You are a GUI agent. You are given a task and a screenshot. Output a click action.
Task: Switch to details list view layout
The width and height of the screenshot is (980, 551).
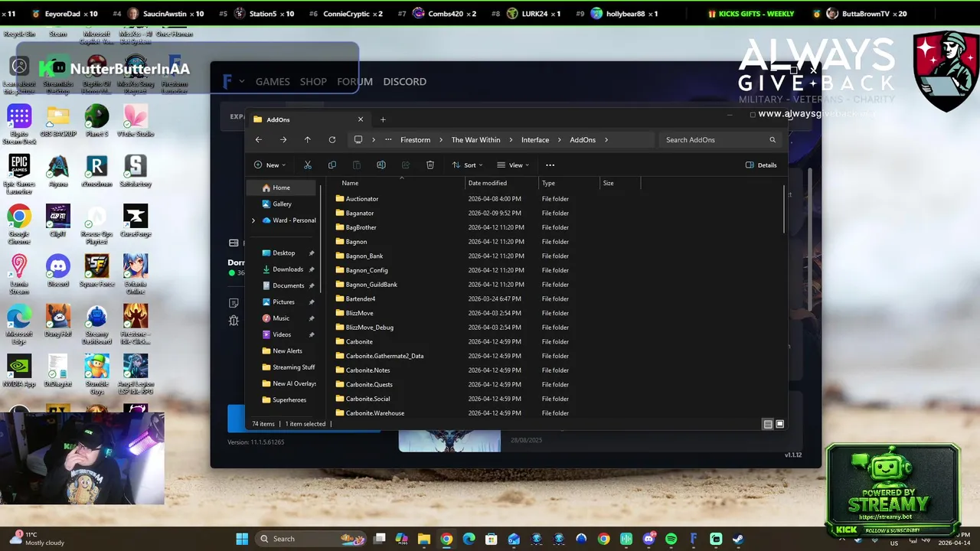tap(768, 424)
